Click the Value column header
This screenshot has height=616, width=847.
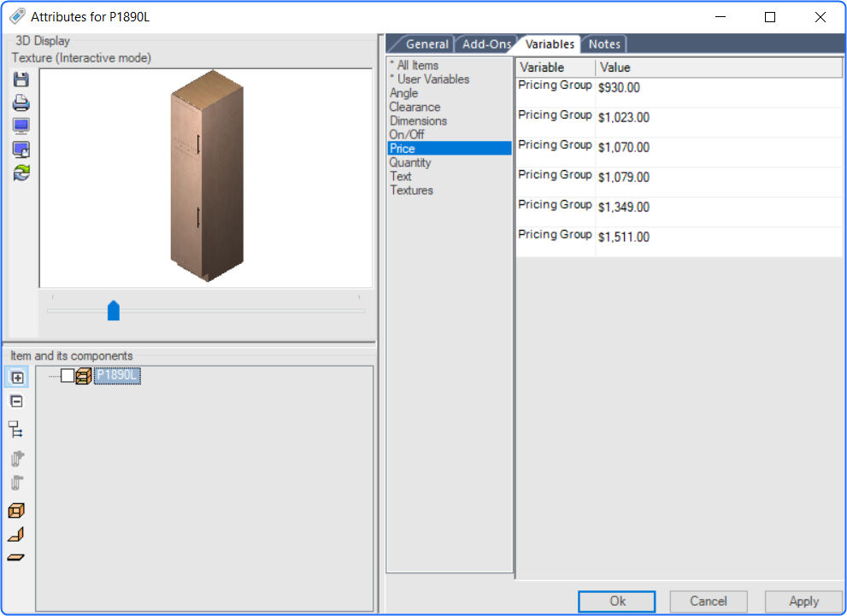(x=719, y=67)
